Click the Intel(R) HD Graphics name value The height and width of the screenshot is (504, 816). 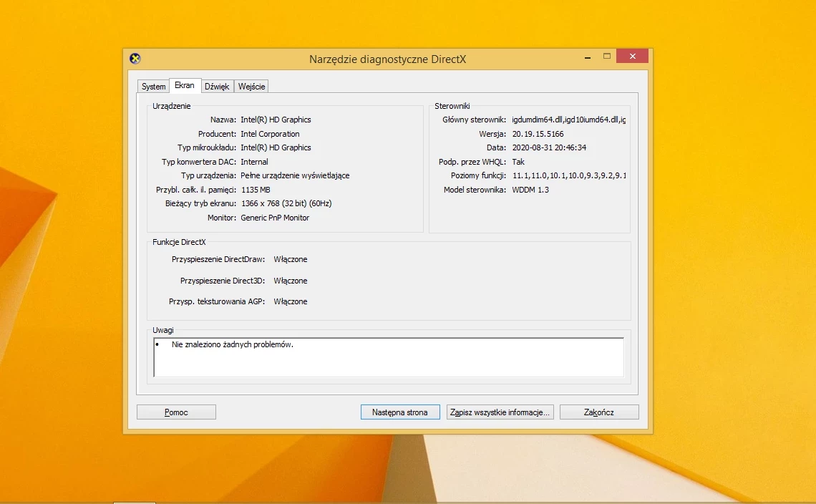click(x=276, y=120)
